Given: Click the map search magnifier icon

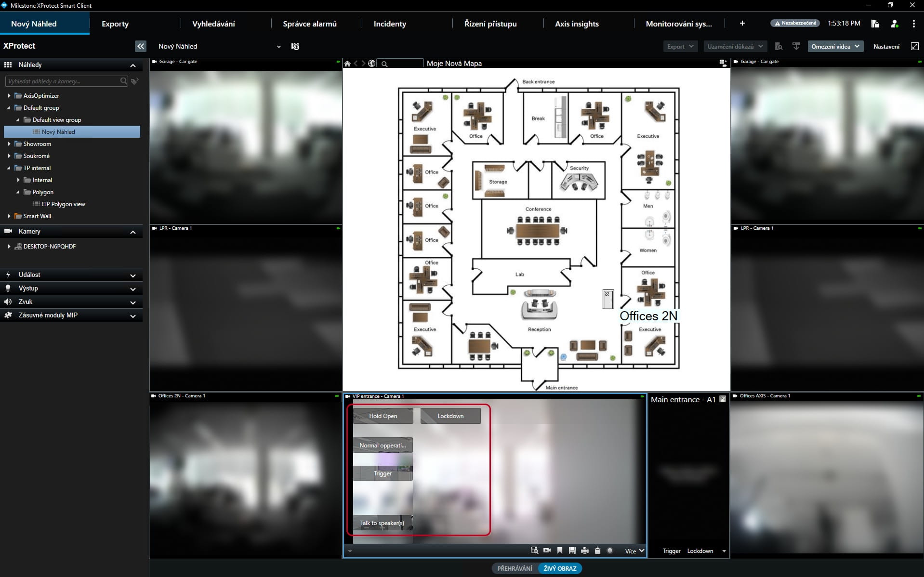Looking at the screenshot, I should pos(384,64).
